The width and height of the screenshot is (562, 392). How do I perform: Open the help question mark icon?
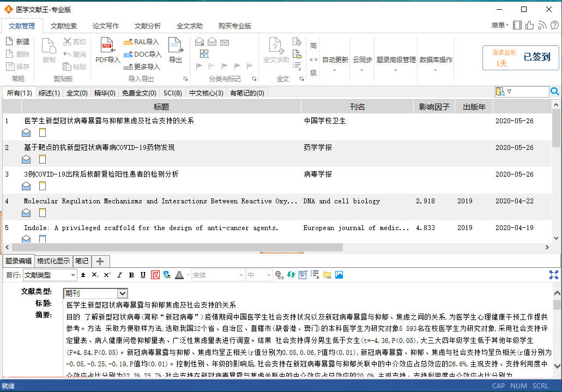pos(553,25)
